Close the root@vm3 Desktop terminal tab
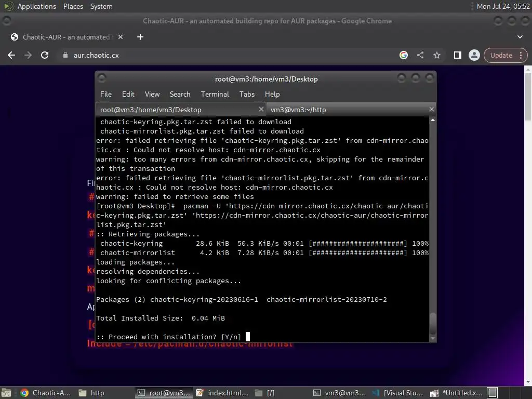 (x=261, y=109)
